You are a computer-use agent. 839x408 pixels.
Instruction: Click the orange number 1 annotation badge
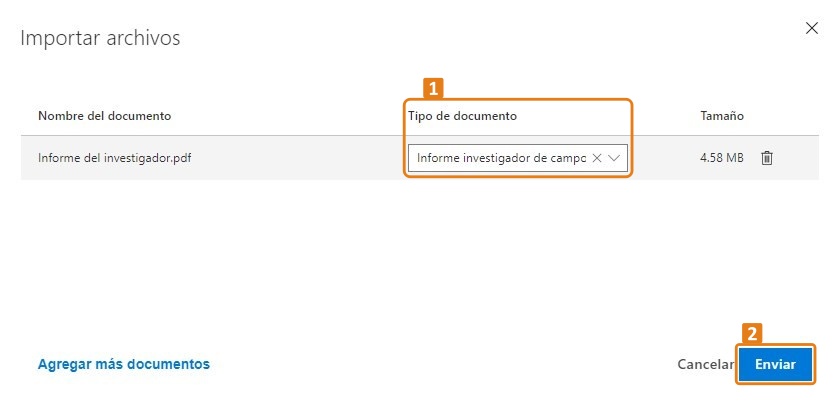433,89
